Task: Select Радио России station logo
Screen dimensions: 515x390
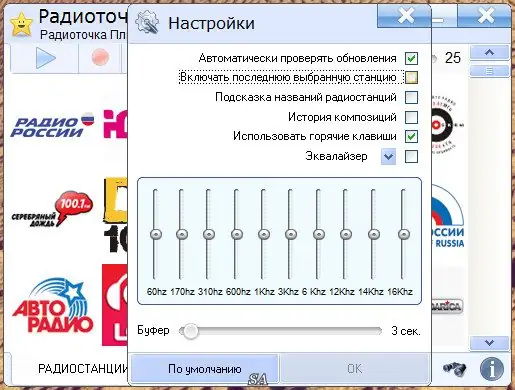Action: pyautogui.click(x=52, y=125)
